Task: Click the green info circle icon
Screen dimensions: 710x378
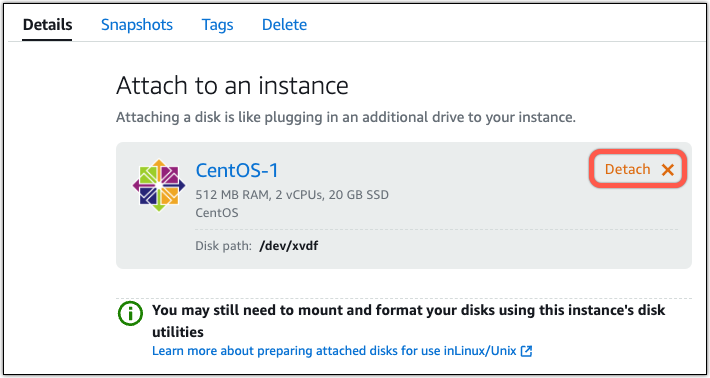Action: [130, 314]
